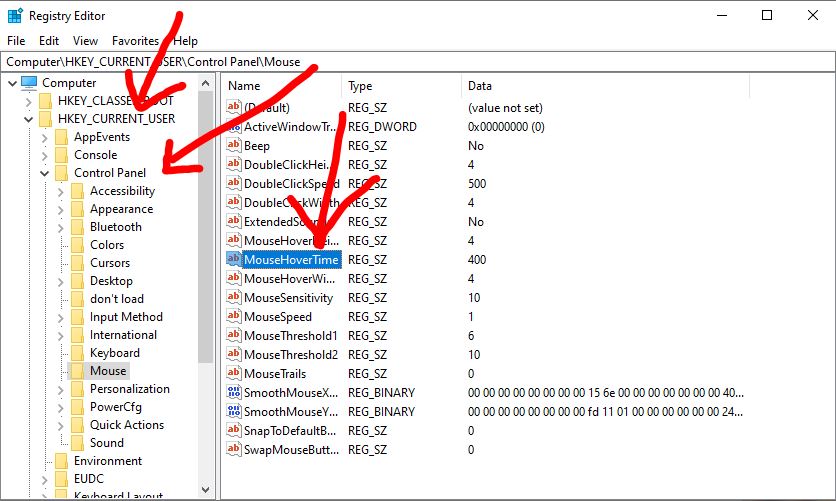Open the Help menu
Image resolution: width=836 pixels, height=501 pixels.
point(186,41)
